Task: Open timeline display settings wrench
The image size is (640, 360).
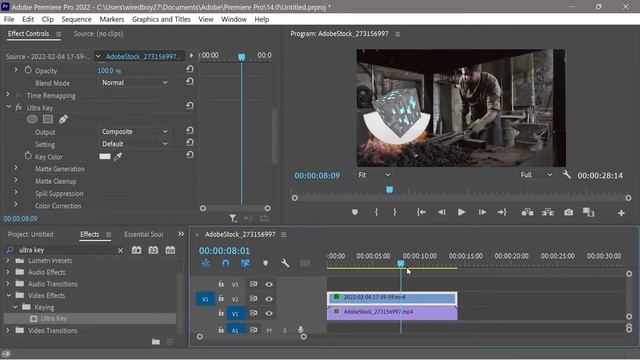Action: click(285, 263)
